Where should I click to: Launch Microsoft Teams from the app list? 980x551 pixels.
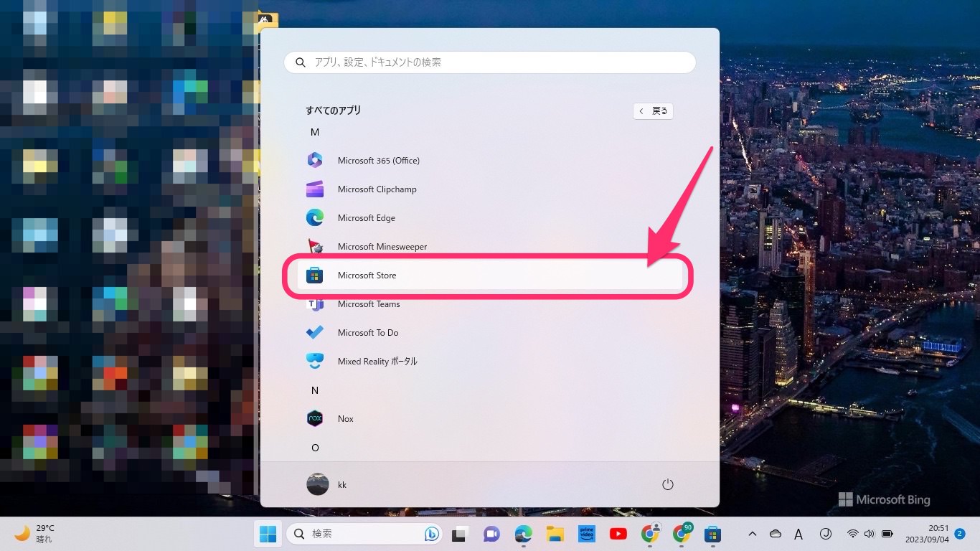(489, 304)
